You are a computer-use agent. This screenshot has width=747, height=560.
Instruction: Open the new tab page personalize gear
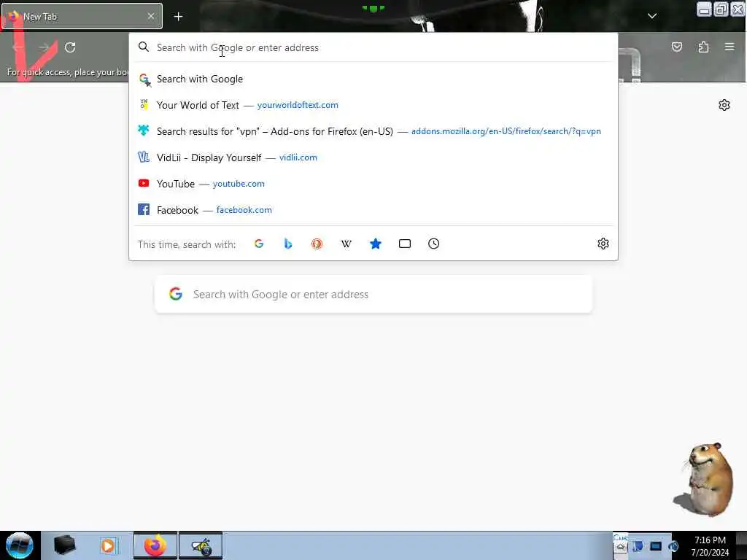pos(724,105)
